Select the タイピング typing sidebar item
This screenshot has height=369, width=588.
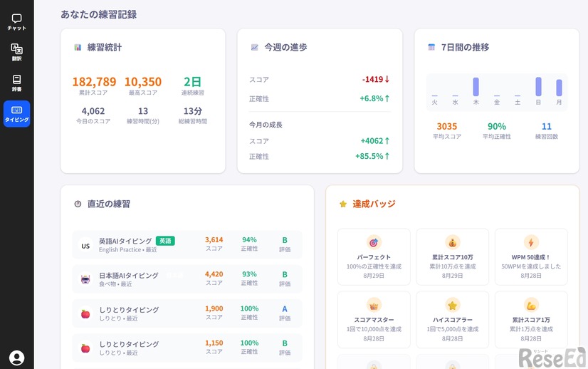point(16,114)
